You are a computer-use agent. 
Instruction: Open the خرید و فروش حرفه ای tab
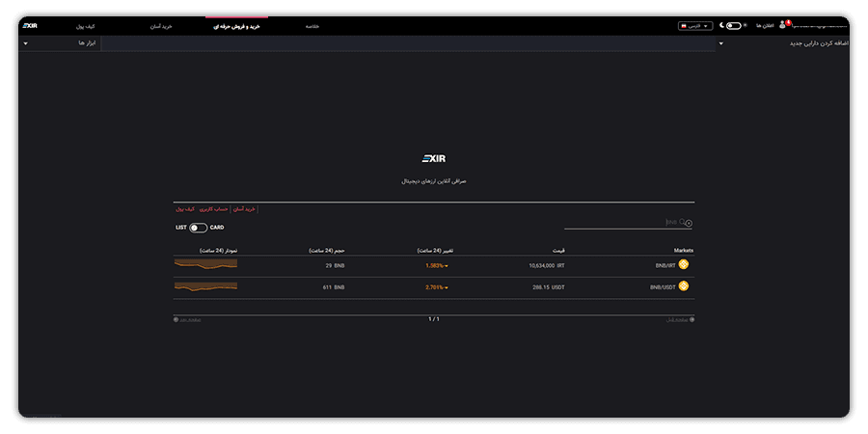pyautogui.click(x=236, y=26)
